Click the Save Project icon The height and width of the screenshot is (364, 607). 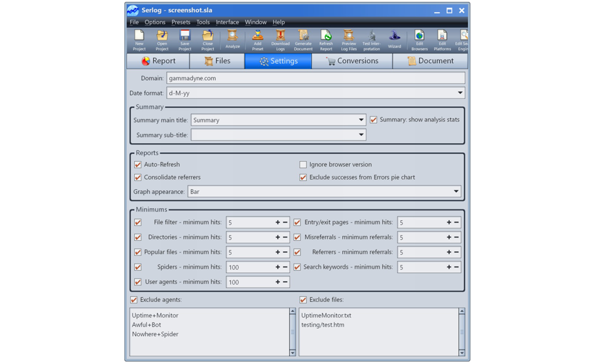point(185,39)
